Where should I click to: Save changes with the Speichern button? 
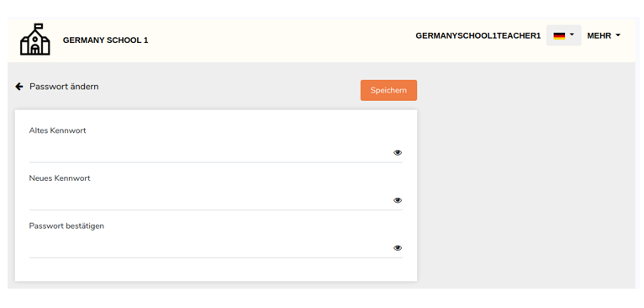(388, 91)
